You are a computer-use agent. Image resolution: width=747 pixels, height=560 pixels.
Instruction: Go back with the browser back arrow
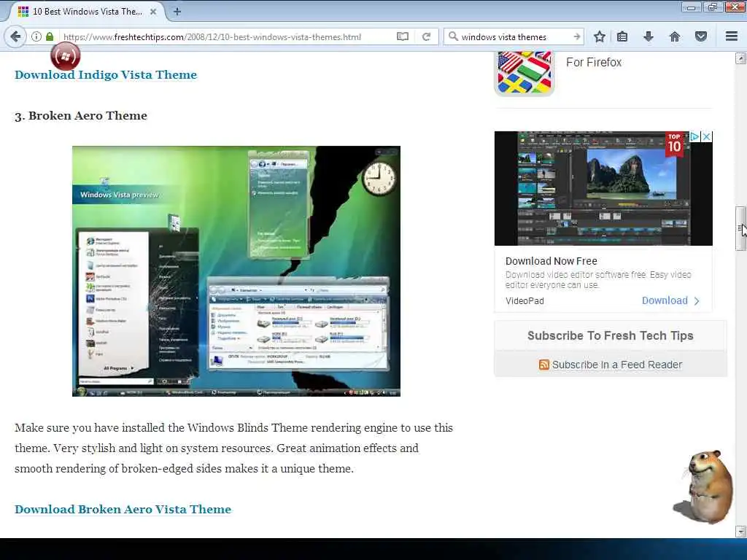coord(16,36)
